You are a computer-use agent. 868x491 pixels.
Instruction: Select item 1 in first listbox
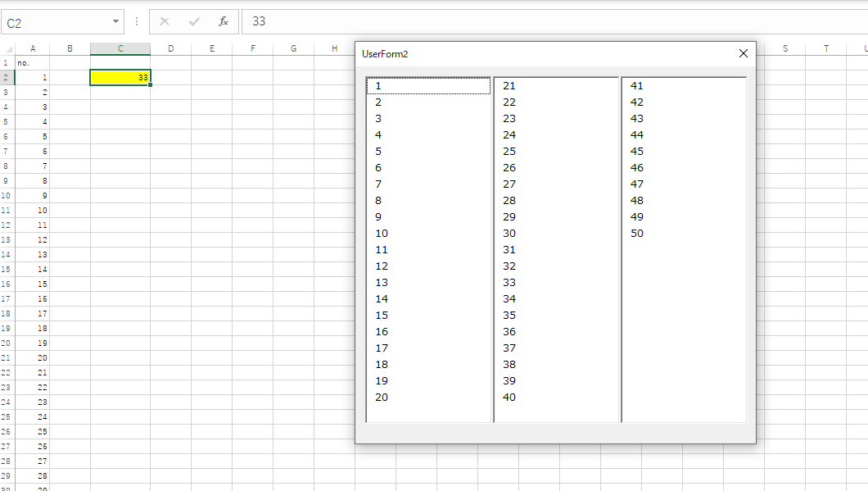coord(428,86)
